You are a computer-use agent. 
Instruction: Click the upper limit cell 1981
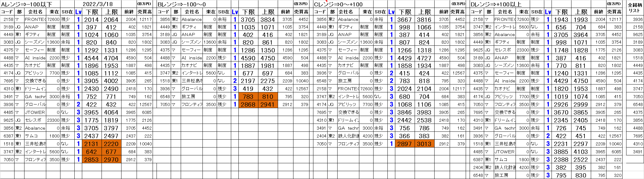point(268,65)
